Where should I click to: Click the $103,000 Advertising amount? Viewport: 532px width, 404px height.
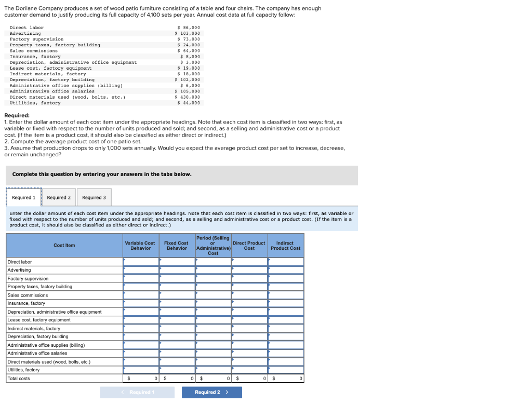pos(188,33)
